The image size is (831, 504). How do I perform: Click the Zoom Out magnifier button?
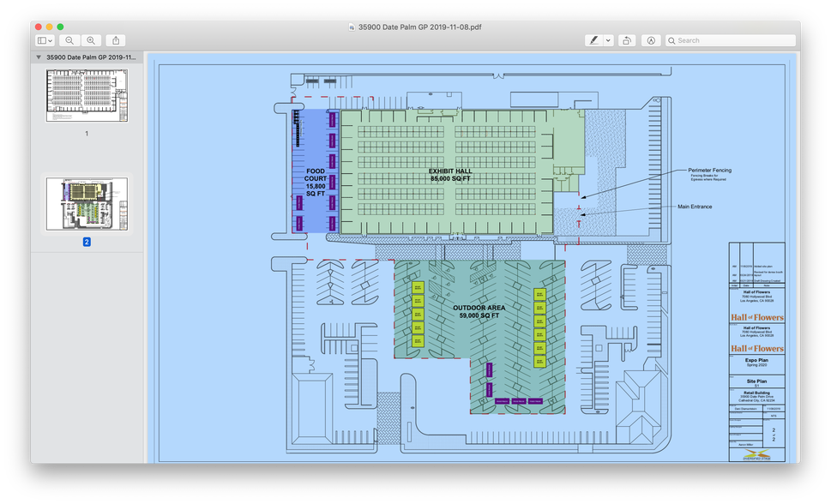click(x=69, y=40)
